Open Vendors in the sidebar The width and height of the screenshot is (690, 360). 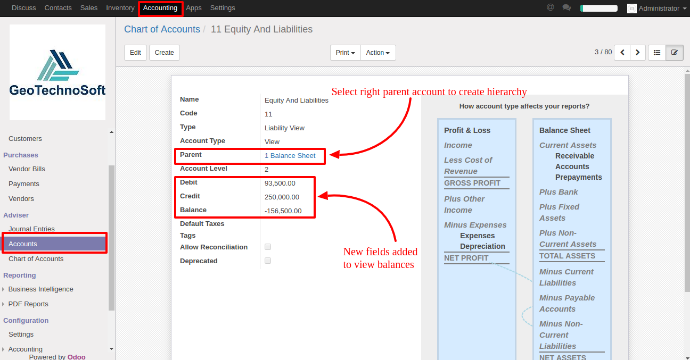click(x=21, y=198)
